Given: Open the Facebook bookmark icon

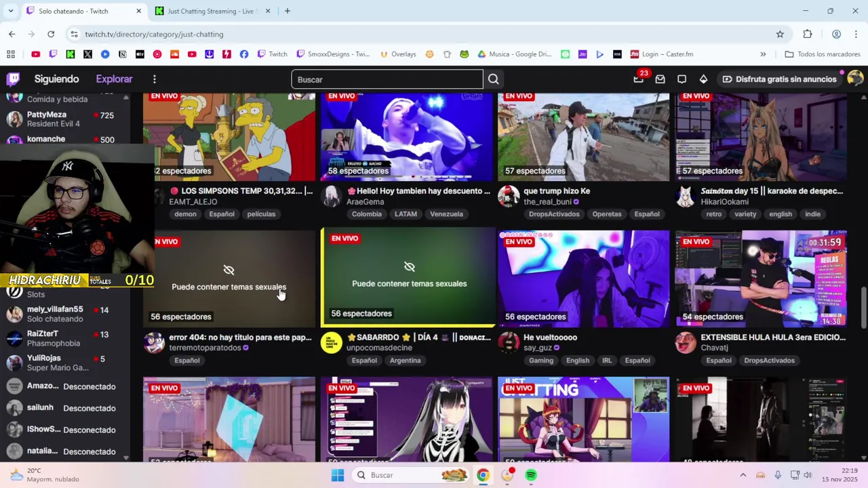Looking at the screenshot, I should coord(244,54).
